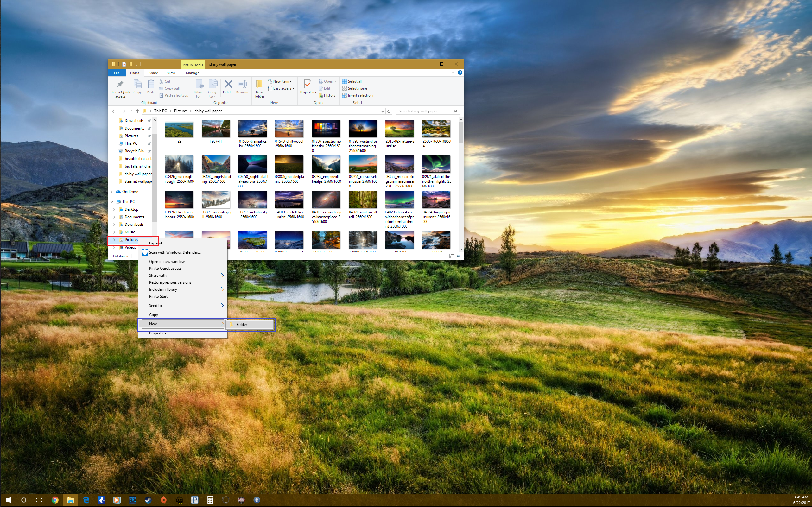Click Invert selection in ribbon
Screen dimensions: 812x507
(357, 96)
